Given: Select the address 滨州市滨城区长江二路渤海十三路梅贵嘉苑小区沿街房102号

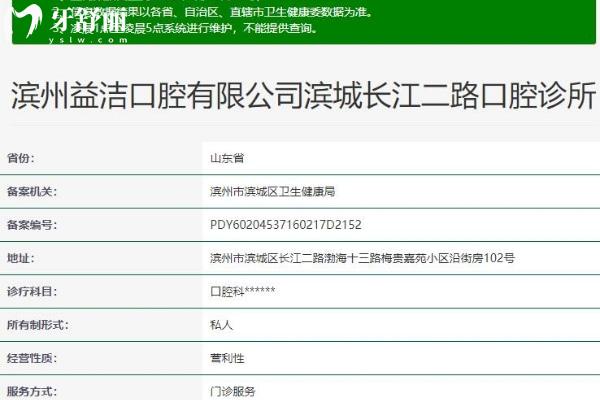Looking at the screenshot, I should 362,258.
